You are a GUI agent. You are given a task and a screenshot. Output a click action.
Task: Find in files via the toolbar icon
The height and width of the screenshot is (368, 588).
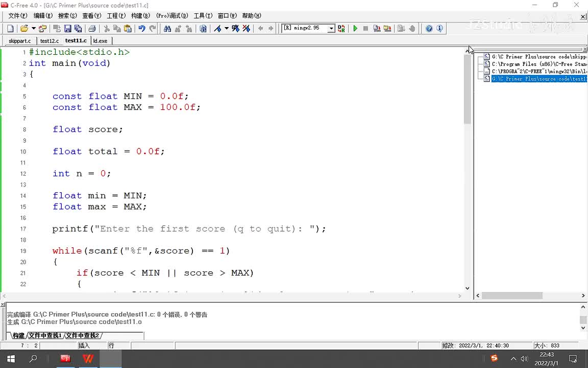(203, 29)
